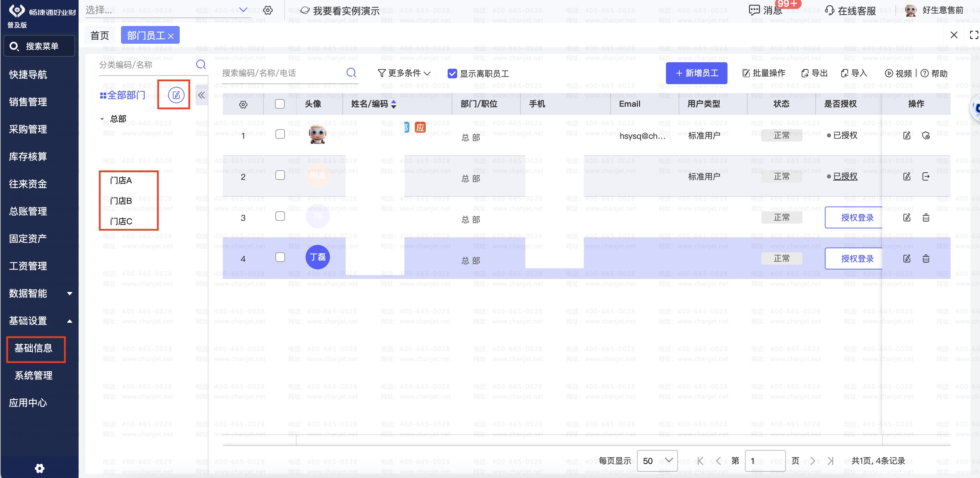Collapse the department panel with double chevron
Viewport: 980px width, 478px height.
tap(201, 95)
